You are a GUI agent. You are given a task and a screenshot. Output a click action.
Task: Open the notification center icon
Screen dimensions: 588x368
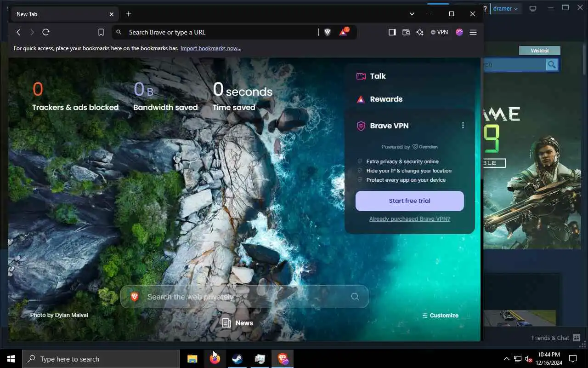tap(573, 359)
